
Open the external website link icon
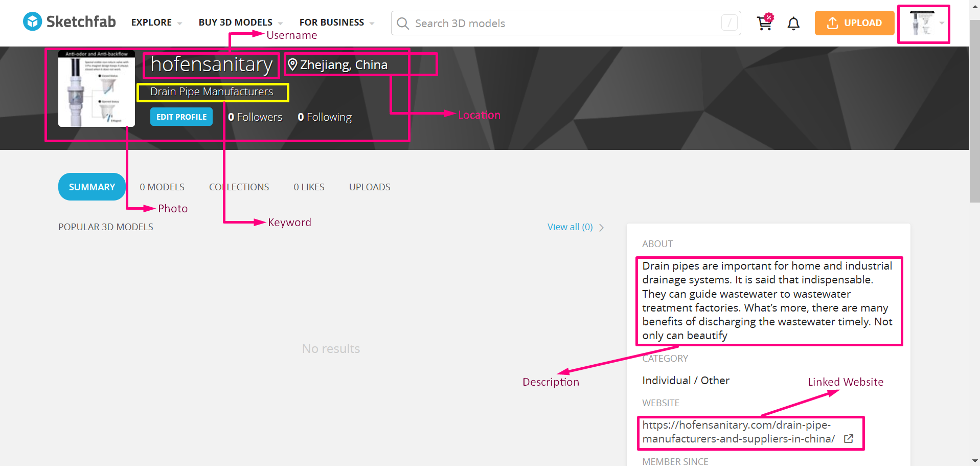[x=849, y=439]
